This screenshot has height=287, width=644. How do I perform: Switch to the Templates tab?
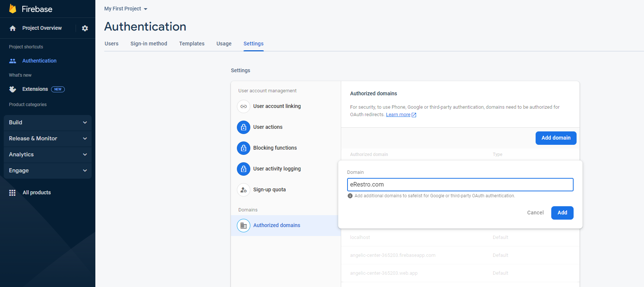tap(191, 44)
